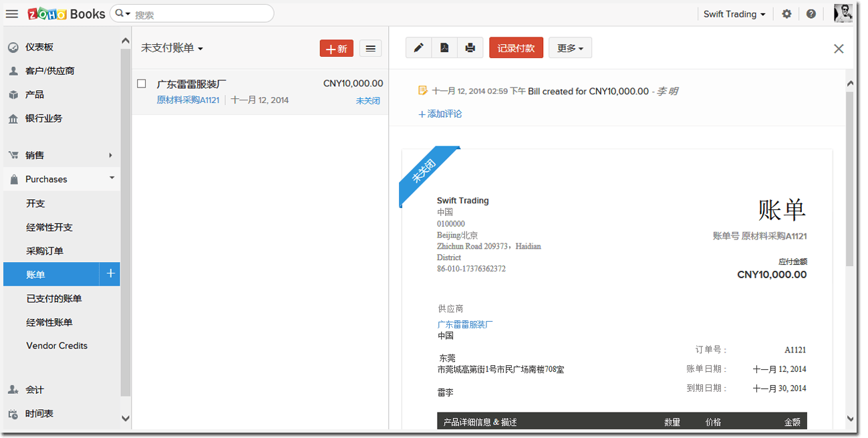This screenshot has height=438, width=868.
Task: Click 添加评论 add comment link
Action: pyautogui.click(x=440, y=114)
